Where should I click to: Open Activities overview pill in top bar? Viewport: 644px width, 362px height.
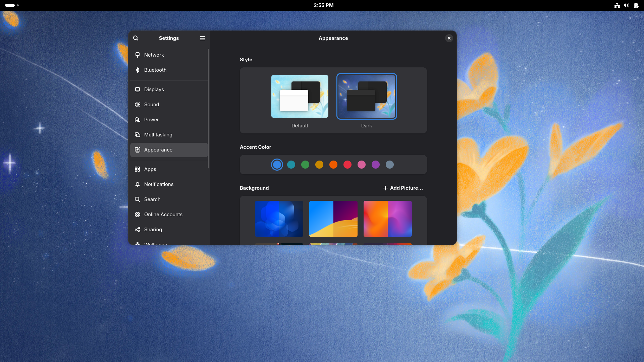click(x=12, y=5)
